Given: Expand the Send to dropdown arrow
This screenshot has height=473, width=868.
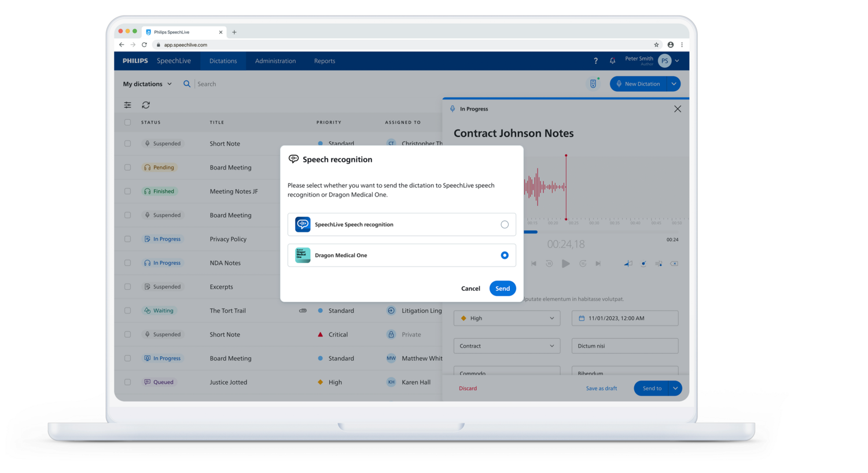Looking at the screenshot, I should click(x=675, y=389).
